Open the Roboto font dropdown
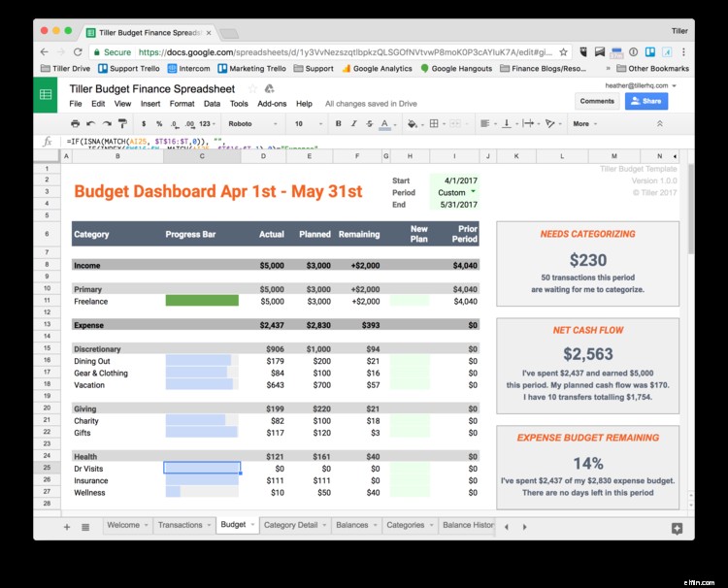 tap(252, 124)
